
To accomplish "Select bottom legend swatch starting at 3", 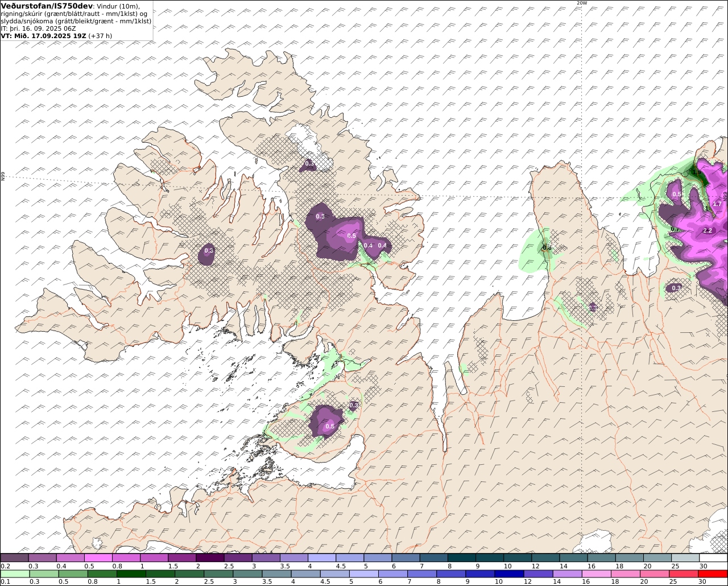I will coord(247,573).
